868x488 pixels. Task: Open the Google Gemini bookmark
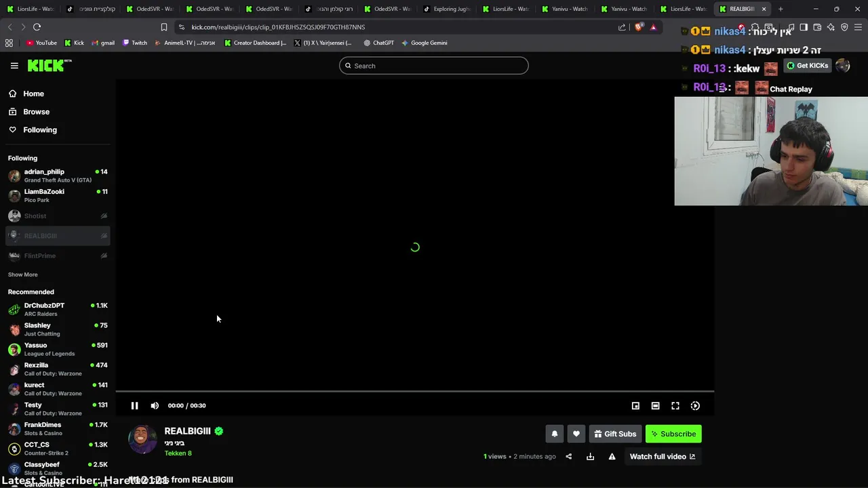424,43
